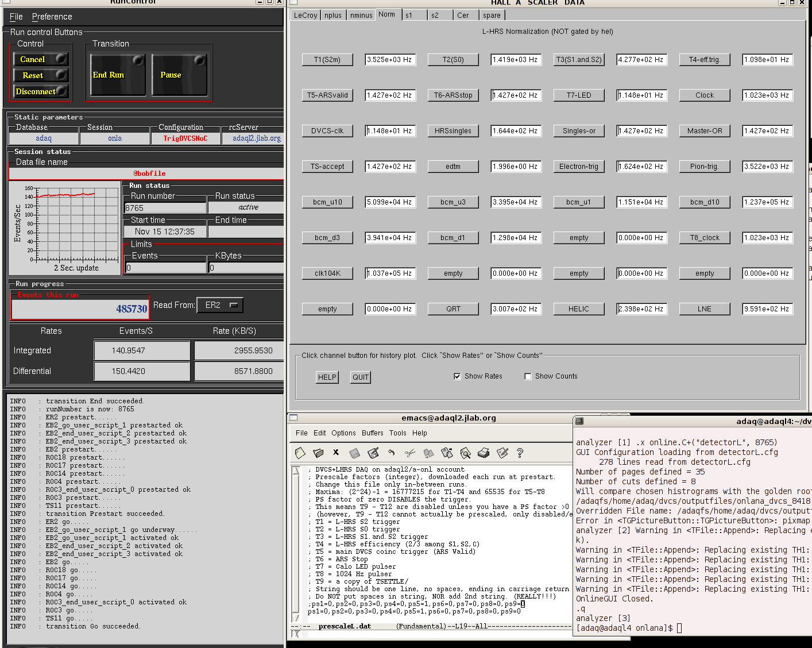Click the HELIC channel button

pos(579,309)
